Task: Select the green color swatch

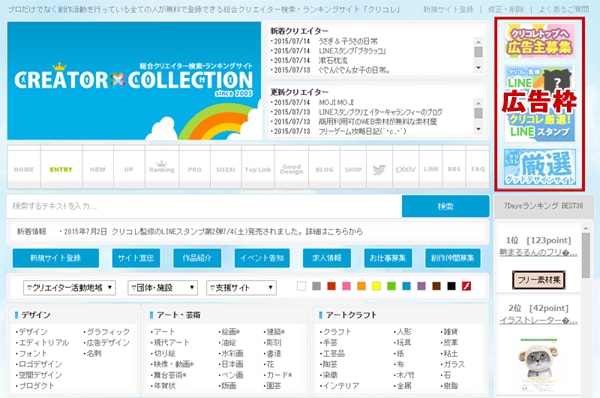Action: [391, 286]
